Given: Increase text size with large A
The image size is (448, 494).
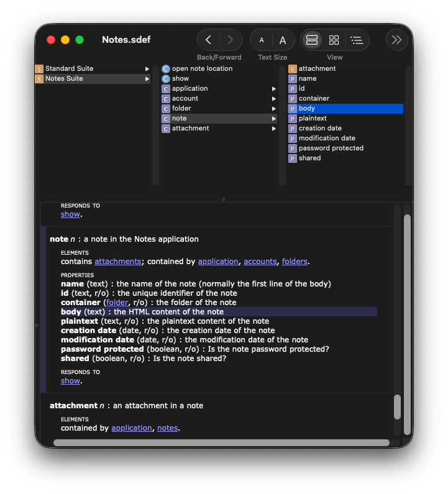Looking at the screenshot, I should point(283,40).
